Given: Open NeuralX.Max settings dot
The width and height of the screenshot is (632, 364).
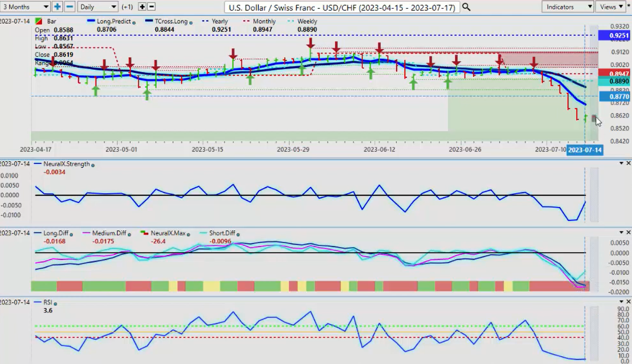Looking at the screenshot, I should [188, 233].
